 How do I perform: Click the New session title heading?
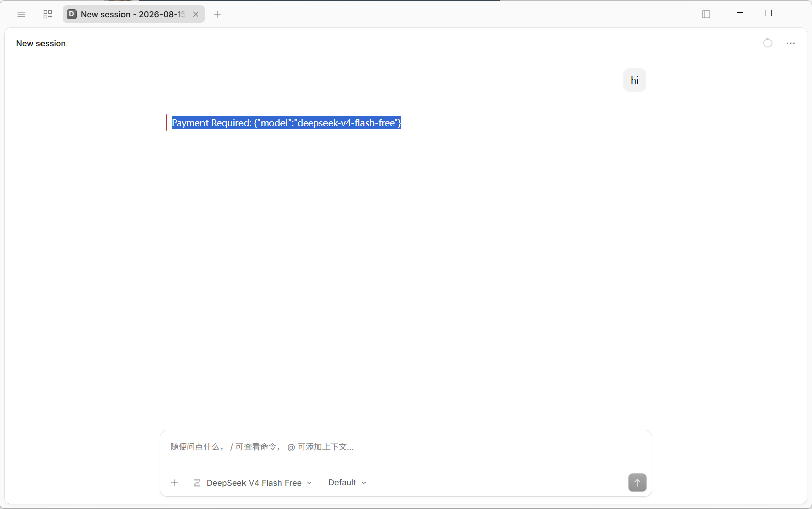41,43
